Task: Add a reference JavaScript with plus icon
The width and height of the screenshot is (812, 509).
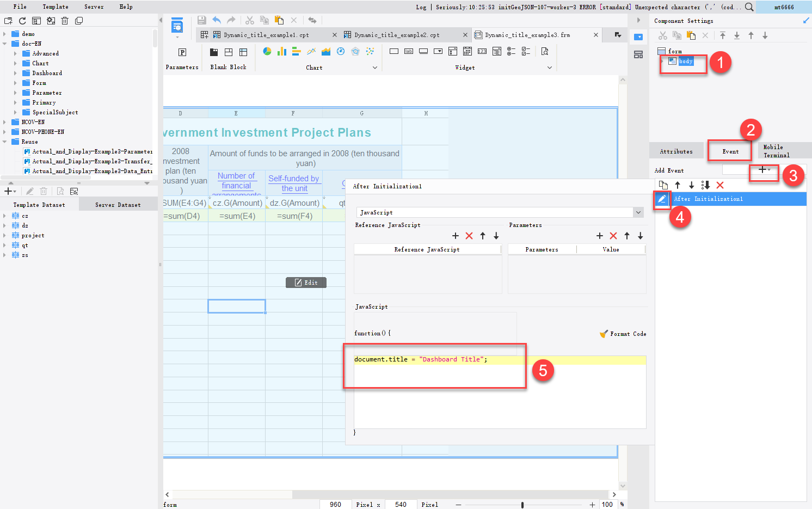Action: coord(456,236)
